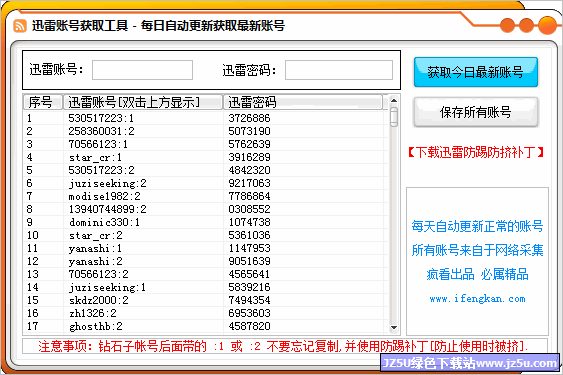
Task: Click the list scrollbar thumb
Action: click(394, 117)
